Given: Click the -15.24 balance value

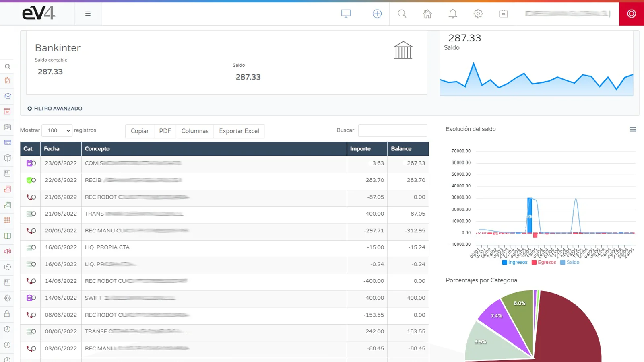Looking at the screenshot, I should (x=417, y=247).
